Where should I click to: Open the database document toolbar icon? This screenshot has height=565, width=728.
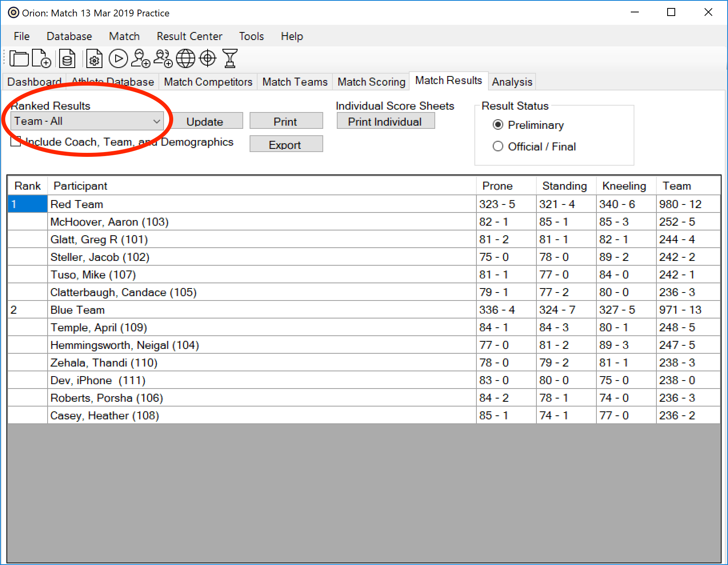[67, 59]
